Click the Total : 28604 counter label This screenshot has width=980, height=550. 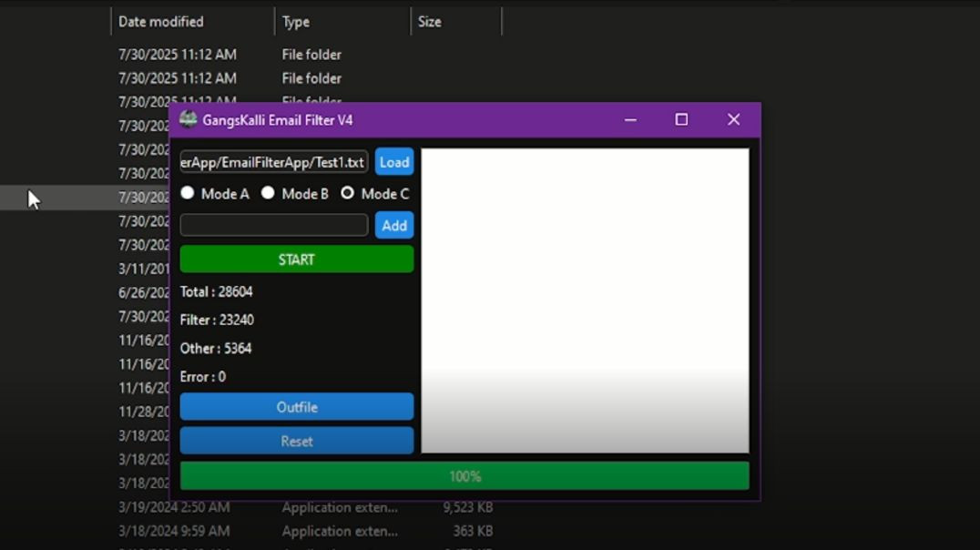click(217, 291)
